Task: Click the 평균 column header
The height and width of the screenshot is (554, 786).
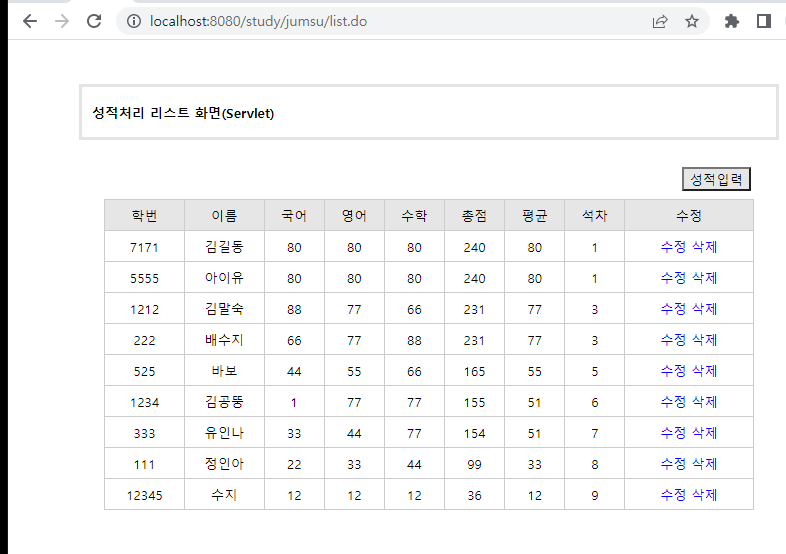Action: (534, 216)
